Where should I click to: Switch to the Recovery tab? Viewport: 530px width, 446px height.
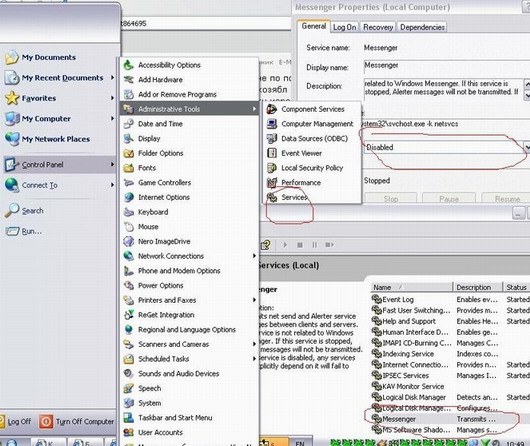(378, 27)
